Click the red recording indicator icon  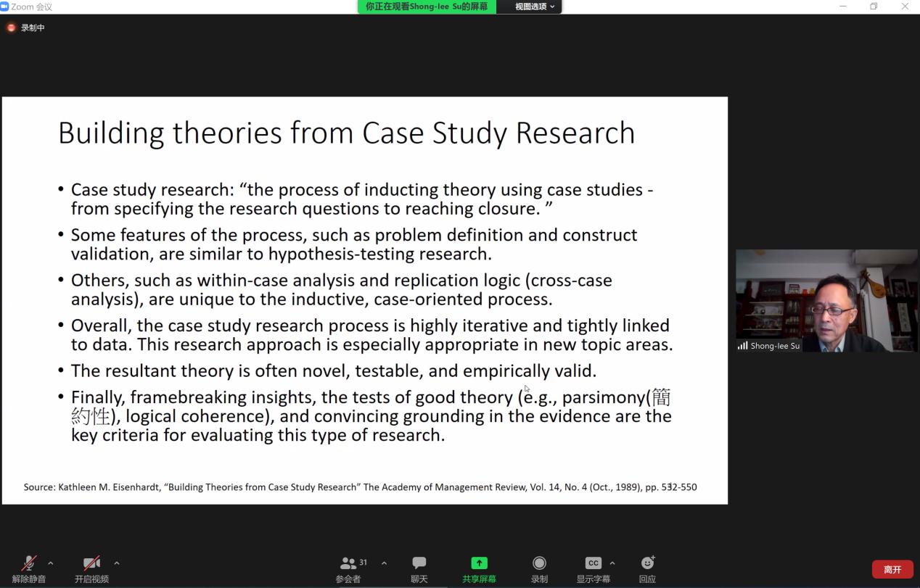[x=11, y=28]
